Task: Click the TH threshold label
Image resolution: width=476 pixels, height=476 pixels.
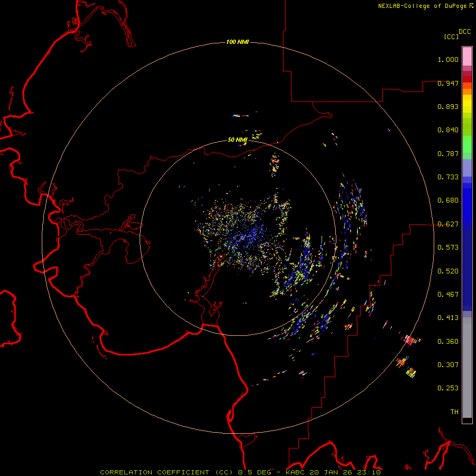Action: [x=454, y=412]
